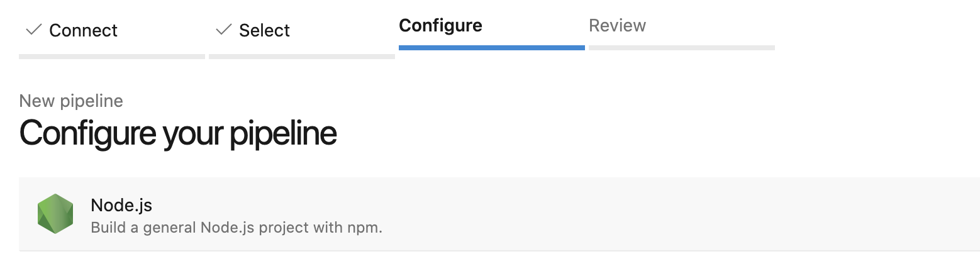Click the gray bar under Review

[x=681, y=47]
